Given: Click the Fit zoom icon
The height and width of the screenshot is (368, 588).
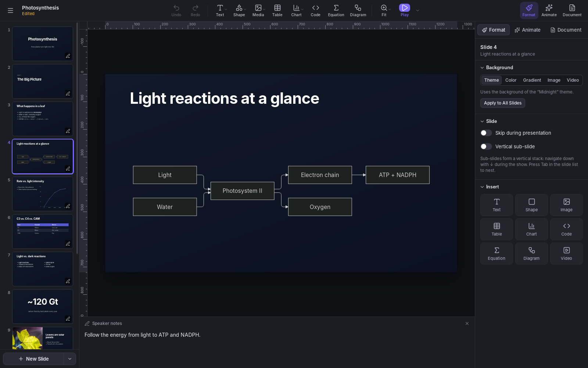Looking at the screenshot, I should pyautogui.click(x=384, y=10).
